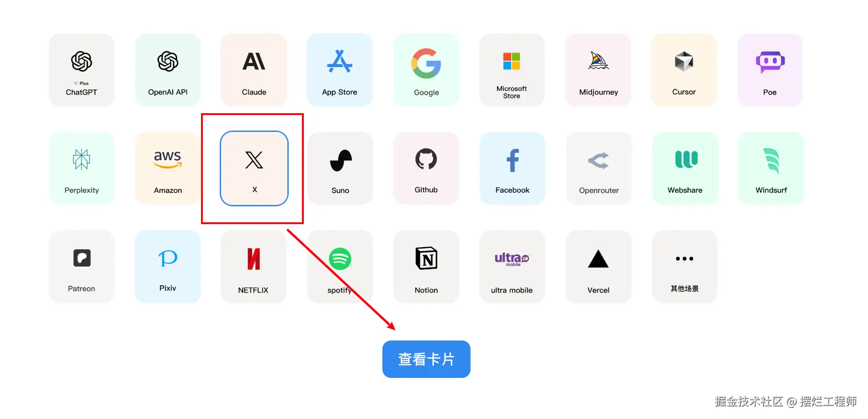
Task: Select the ChatGPT Plus card
Action: pyautogui.click(x=82, y=70)
